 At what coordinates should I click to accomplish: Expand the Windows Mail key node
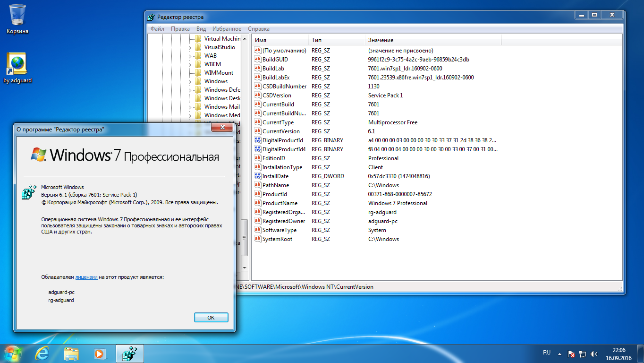190,107
